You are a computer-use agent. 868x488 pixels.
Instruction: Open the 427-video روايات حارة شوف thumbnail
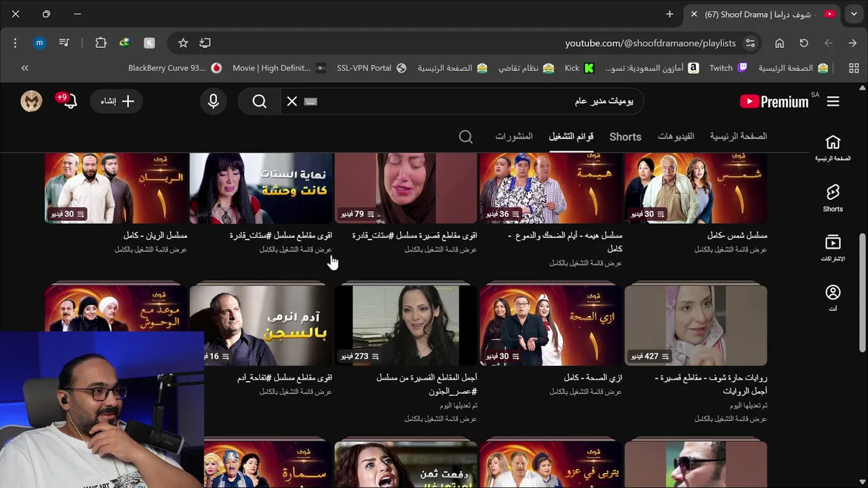[x=696, y=325]
